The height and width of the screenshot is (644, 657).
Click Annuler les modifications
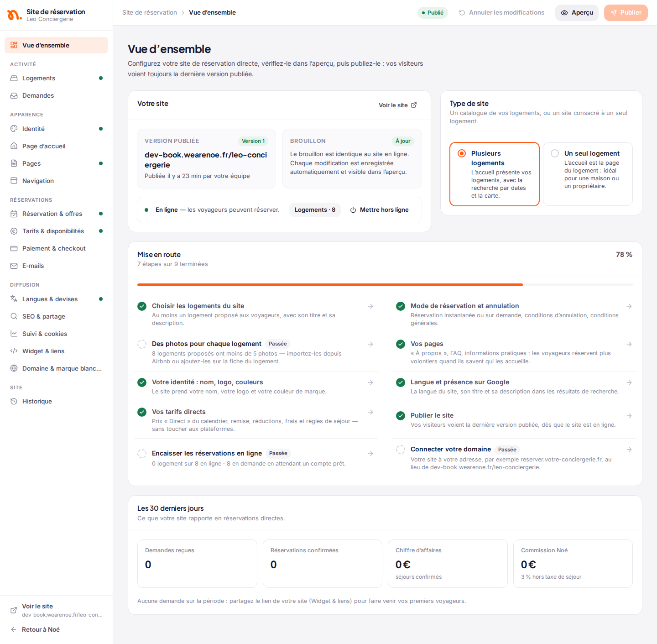pos(501,13)
